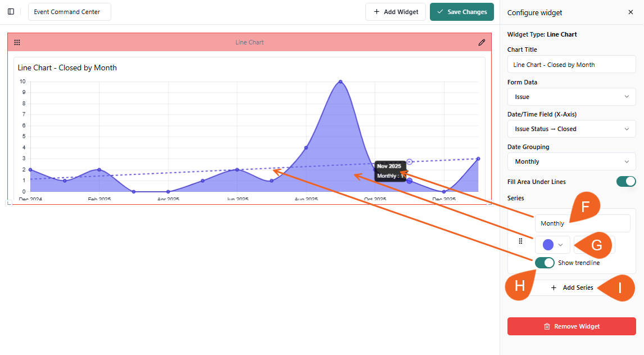This screenshot has height=355, width=644.
Task: Turn off Show trendline toggle
Action: (x=545, y=263)
